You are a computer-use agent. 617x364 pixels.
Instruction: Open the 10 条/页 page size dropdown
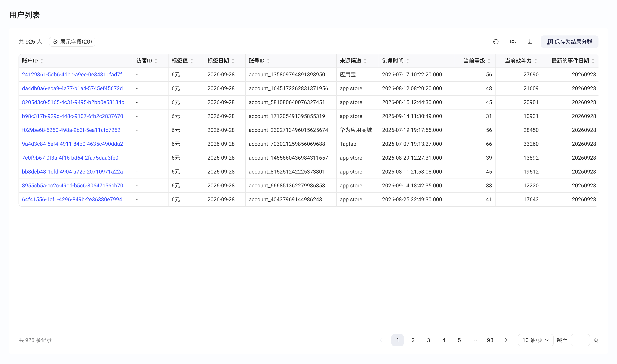535,340
